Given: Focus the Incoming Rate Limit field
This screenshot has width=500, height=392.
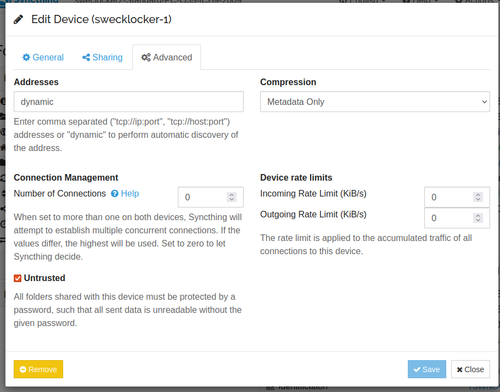Looking at the screenshot, I should point(457,197).
